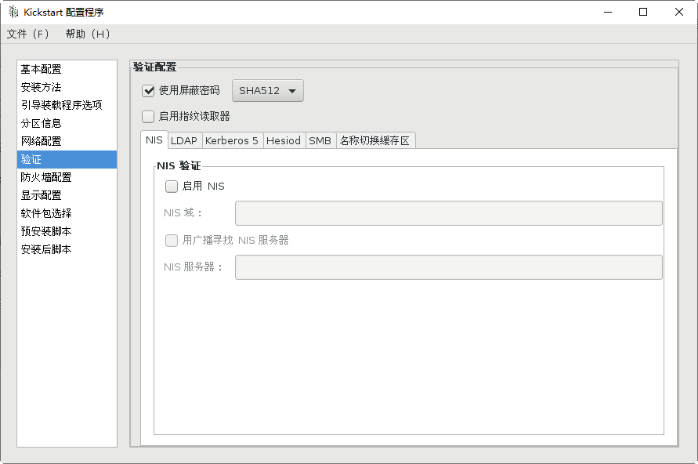698x464 pixels.
Task: Select 安装后脚本 in the sidebar
Action: tap(67, 249)
